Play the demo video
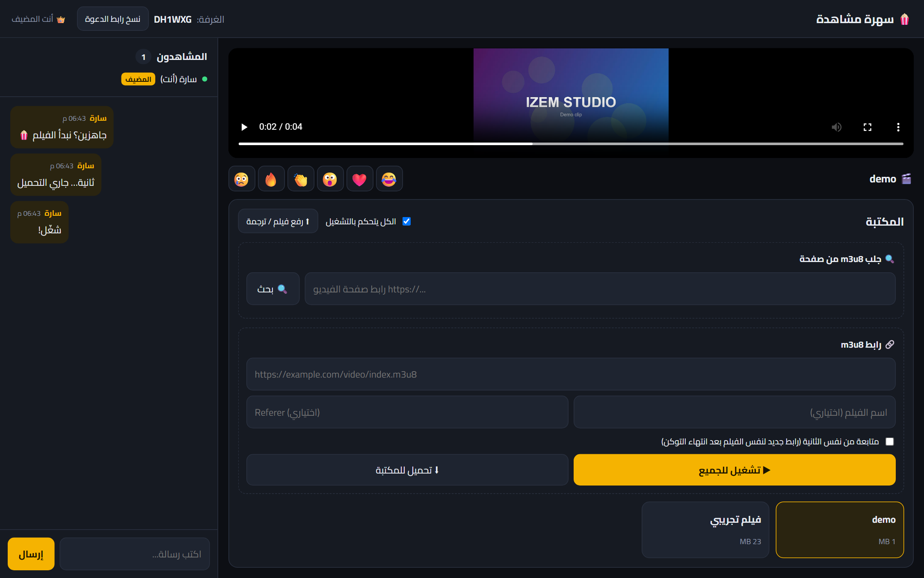Viewport: 924px width, 578px height. point(244,127)
